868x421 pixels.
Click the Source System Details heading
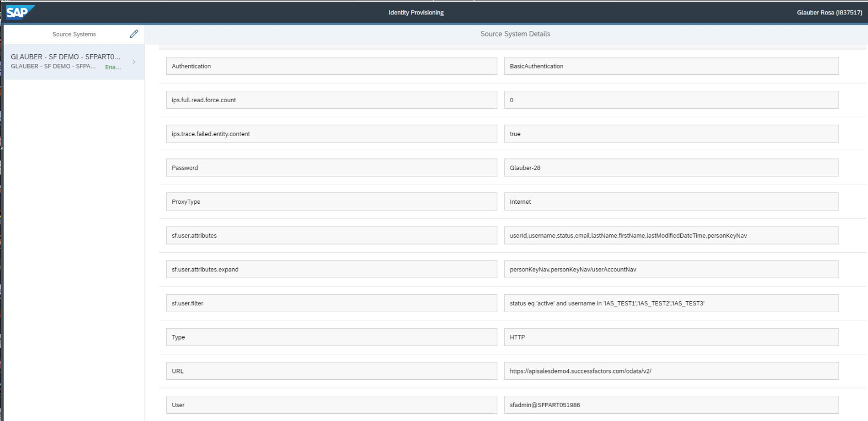515,34
